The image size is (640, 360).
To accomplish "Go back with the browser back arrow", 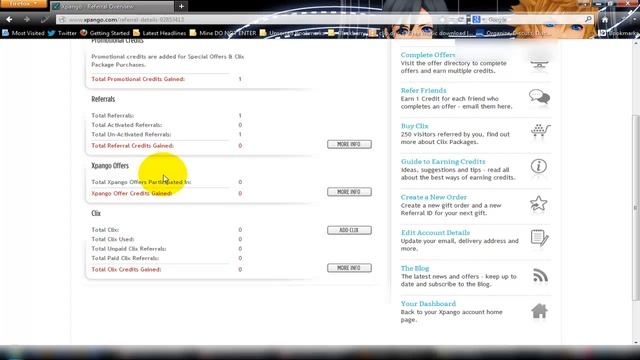I will (9, 19).
